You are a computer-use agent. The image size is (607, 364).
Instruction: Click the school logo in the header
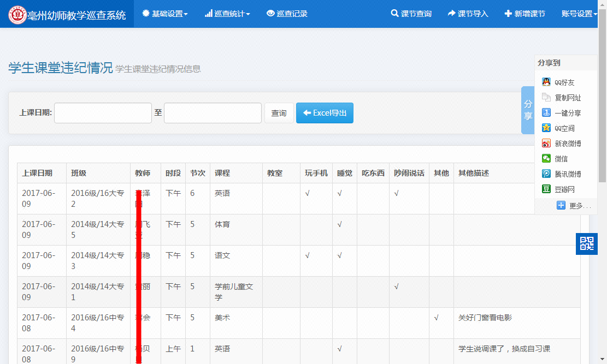click(17, 13)
